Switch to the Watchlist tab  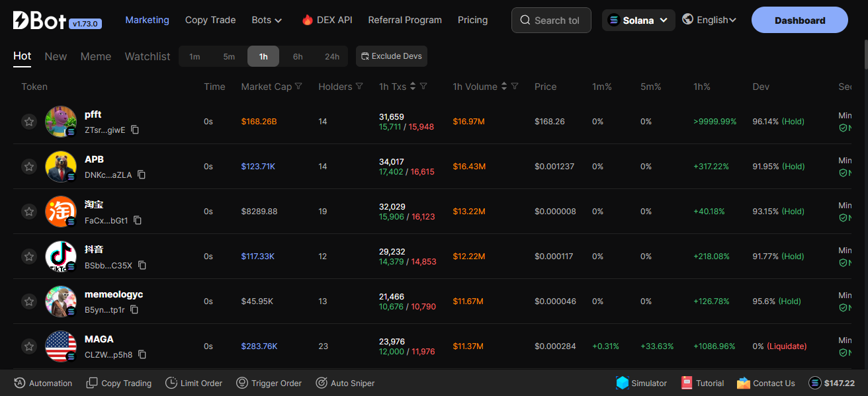coord(148,56)
